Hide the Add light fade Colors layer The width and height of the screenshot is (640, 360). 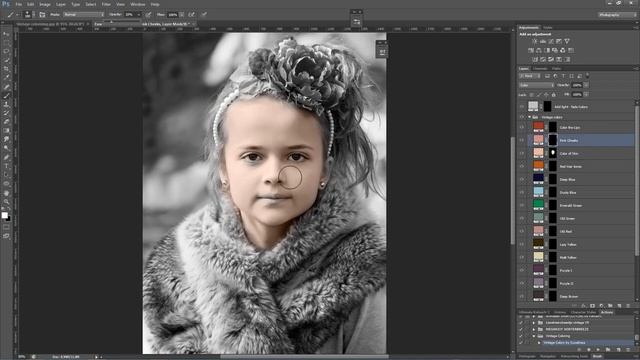(x=522, y=107)
